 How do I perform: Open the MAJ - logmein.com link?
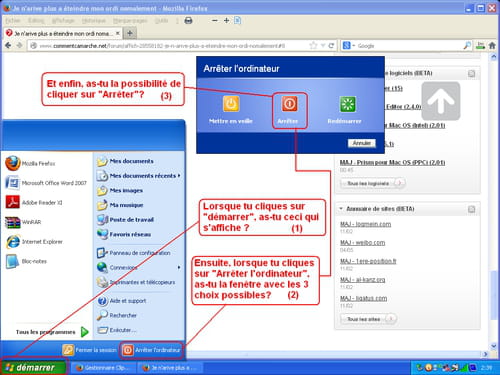(365, 224)
